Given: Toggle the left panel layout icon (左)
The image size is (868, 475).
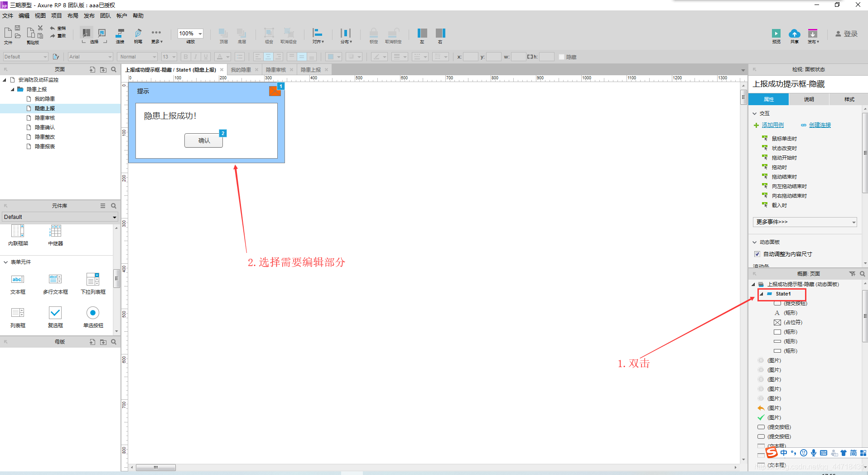Looking at the screenshot, I should (x=422, y=33).
